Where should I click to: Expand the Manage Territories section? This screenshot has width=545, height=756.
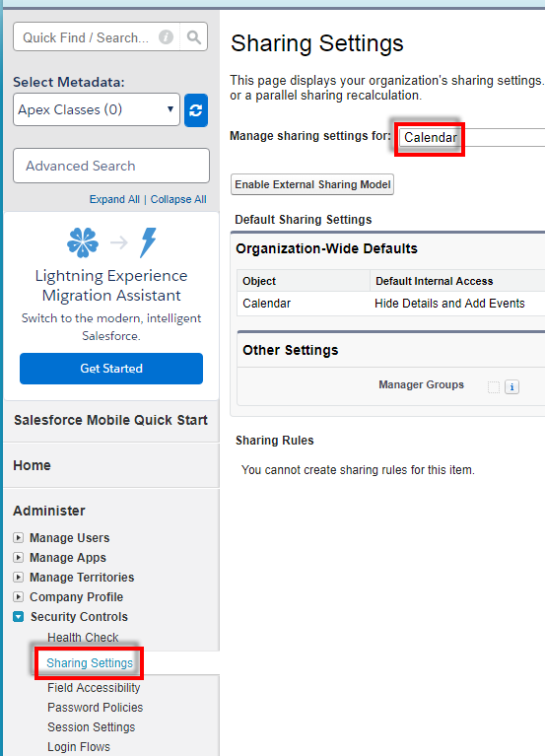pyautogui.click(x=19, y=578)
